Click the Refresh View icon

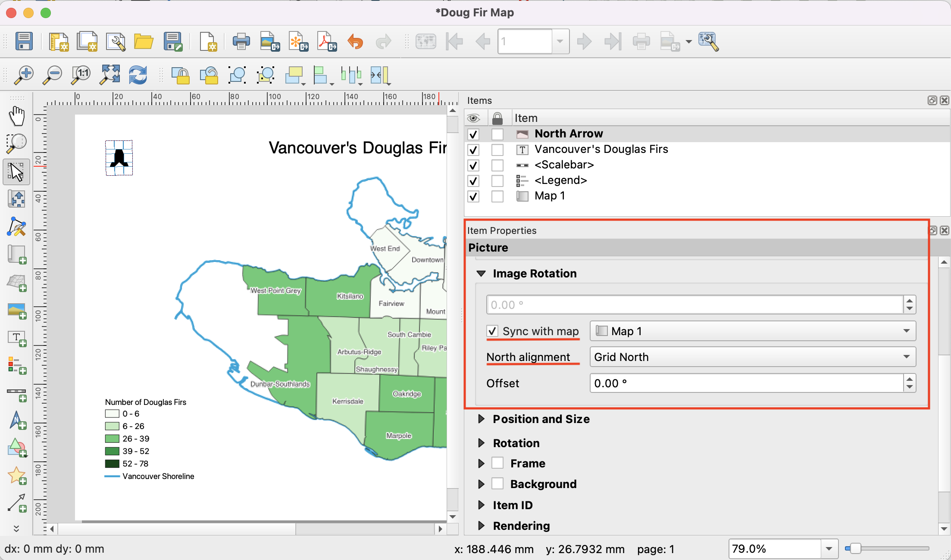pyautogui.click(x=138, y=75)
